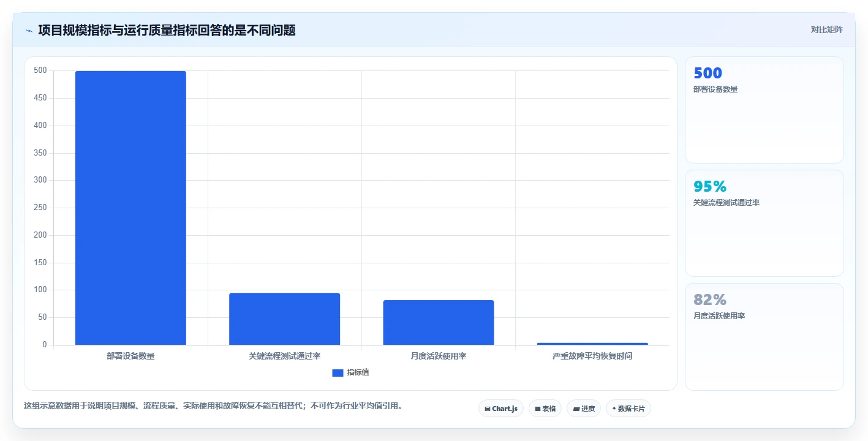868x441 pixels.
Task: Click the 严重故障平均恢复时间 bar
Action: 592,344
